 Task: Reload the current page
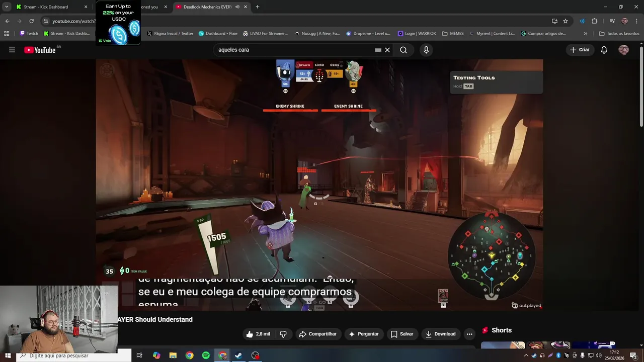pos(31,21)
